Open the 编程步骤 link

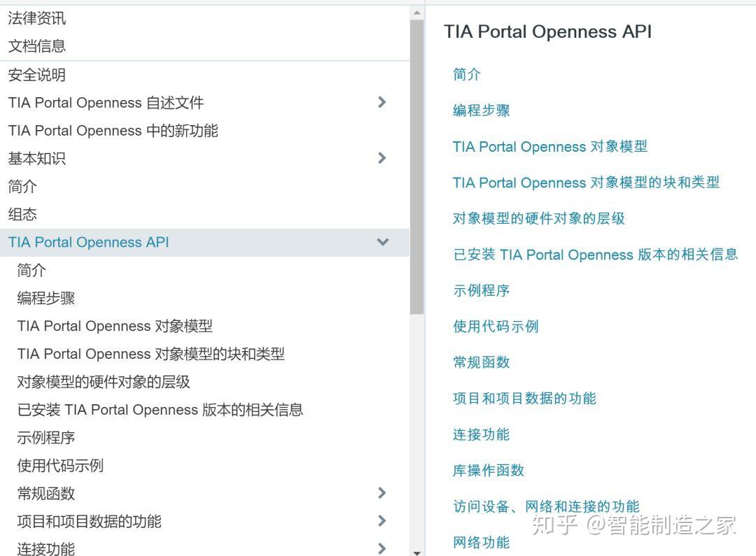coord(482,111)
